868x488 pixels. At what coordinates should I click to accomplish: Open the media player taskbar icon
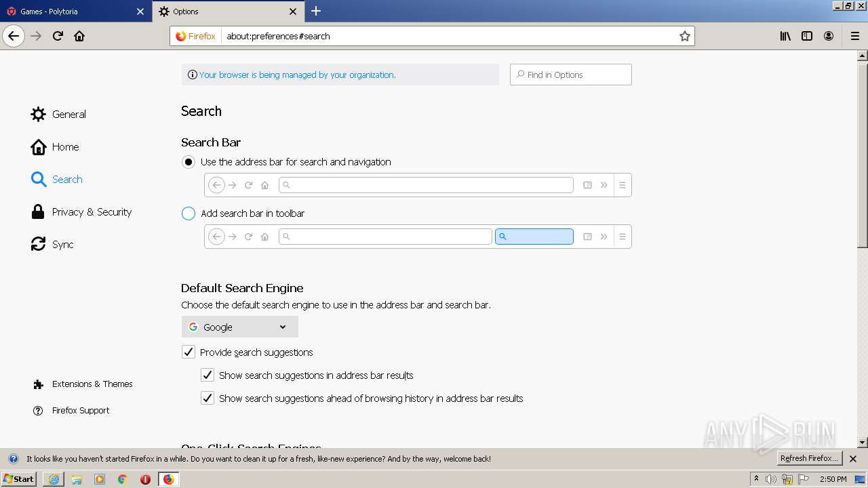(100, 479)
